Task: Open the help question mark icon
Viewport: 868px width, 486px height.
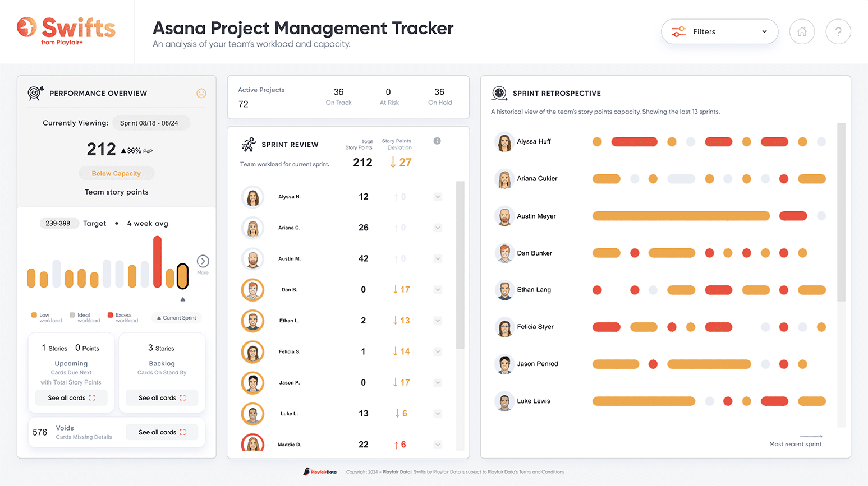Action: (x=838, y=32)
